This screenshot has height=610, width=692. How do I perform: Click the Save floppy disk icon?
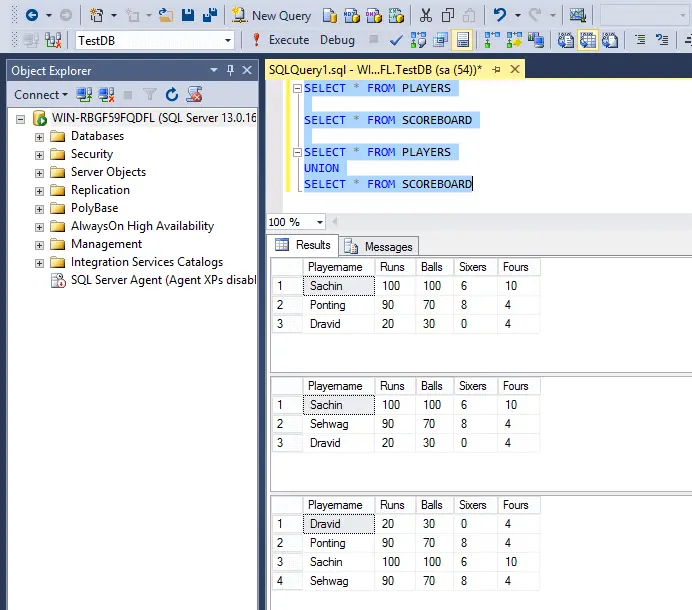[188, 15]
